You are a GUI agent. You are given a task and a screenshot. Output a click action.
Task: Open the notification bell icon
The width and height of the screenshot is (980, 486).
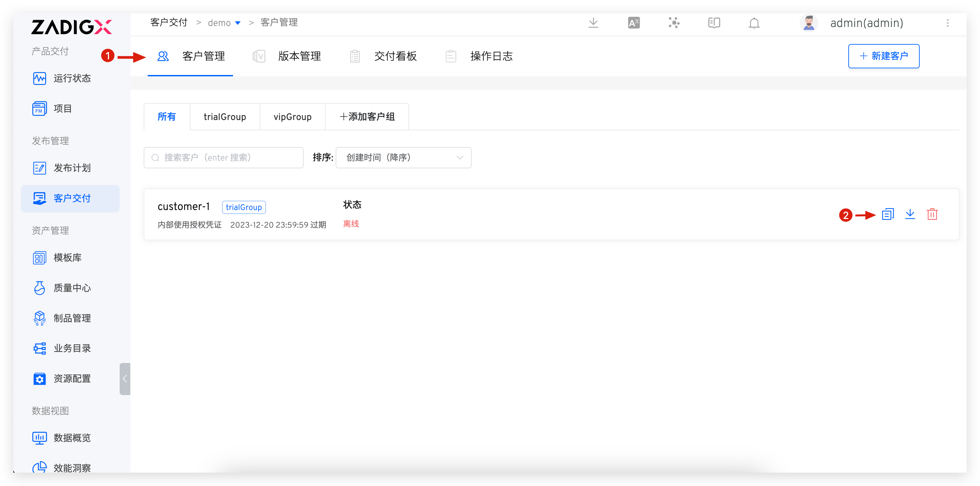(x=754, y=23)
